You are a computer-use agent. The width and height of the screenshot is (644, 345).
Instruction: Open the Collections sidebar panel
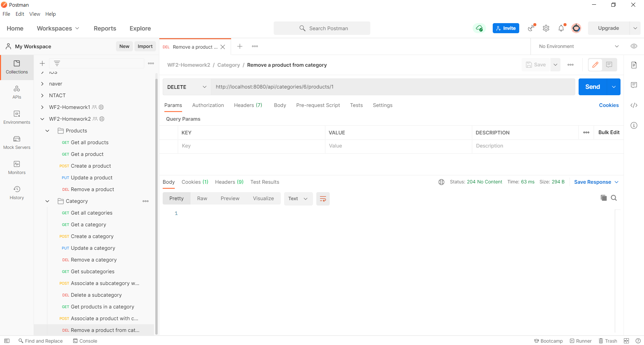click(x=17, y=67)
